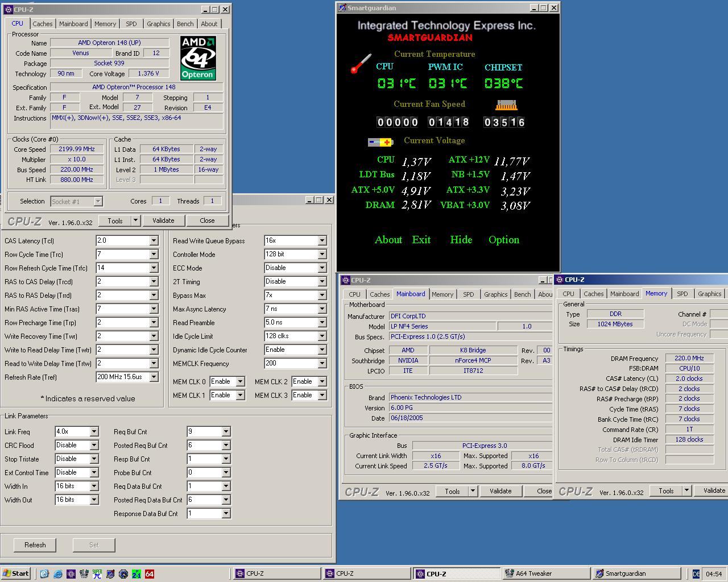Open the Row Refresh Cycle Time (Trfc) dropdown
Image resolution: width=728 pixels, height=582 pixels.
point(154,268)
